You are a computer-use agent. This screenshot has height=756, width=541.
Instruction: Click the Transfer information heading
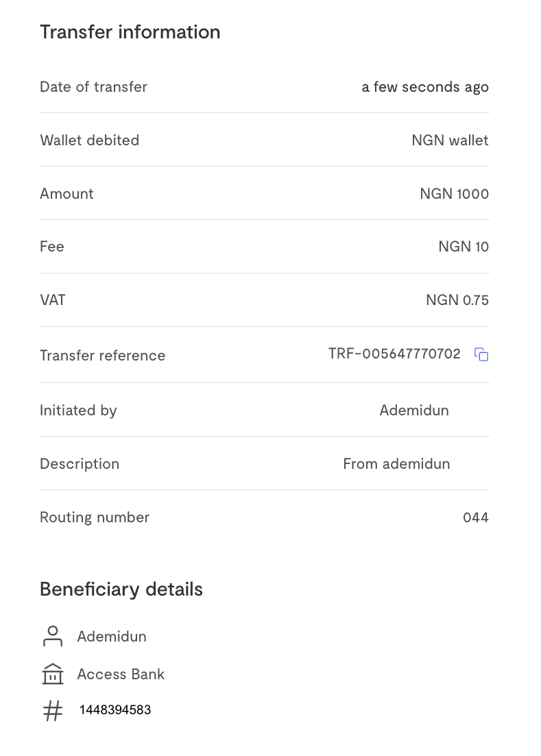pos(130,32)
